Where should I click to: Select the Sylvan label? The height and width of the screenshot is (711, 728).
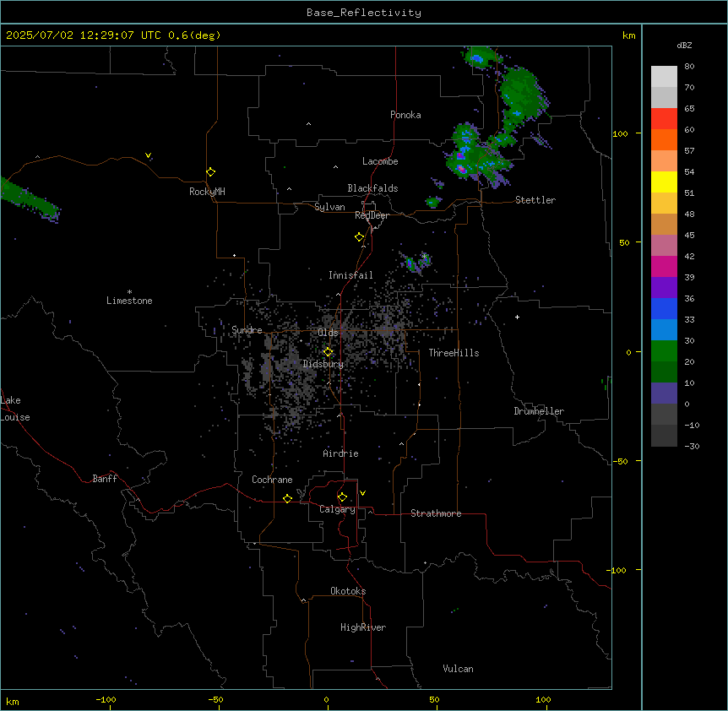click(x=329, y=207)
